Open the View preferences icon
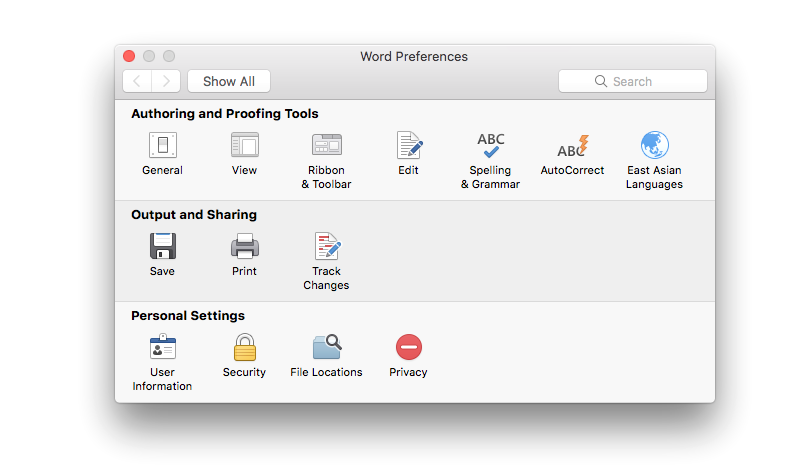Viewport: 803px width, 467px height. [244, 146]
